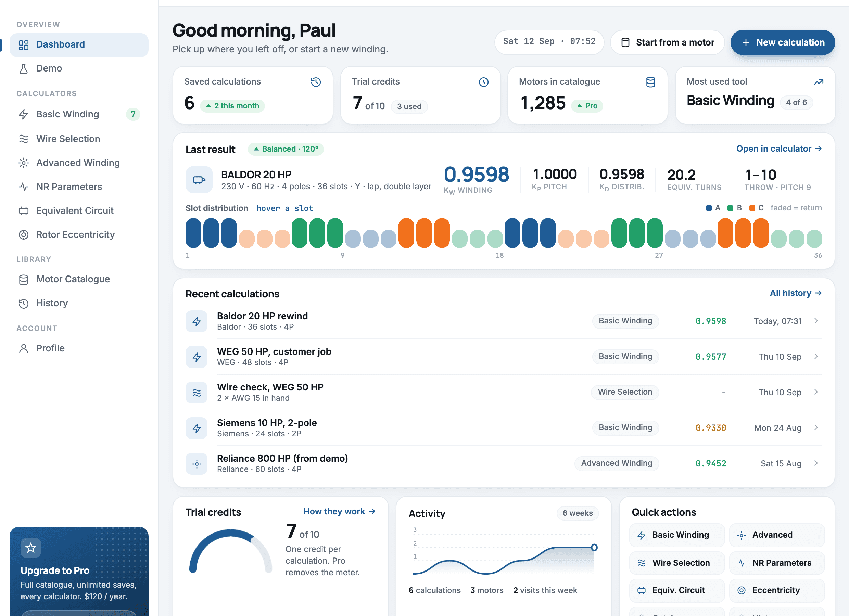Click Wire Selection quick action

677,563
